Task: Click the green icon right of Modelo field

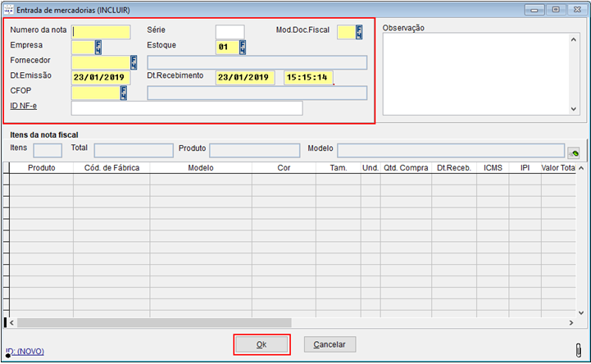Action: [x=574, y=152]
